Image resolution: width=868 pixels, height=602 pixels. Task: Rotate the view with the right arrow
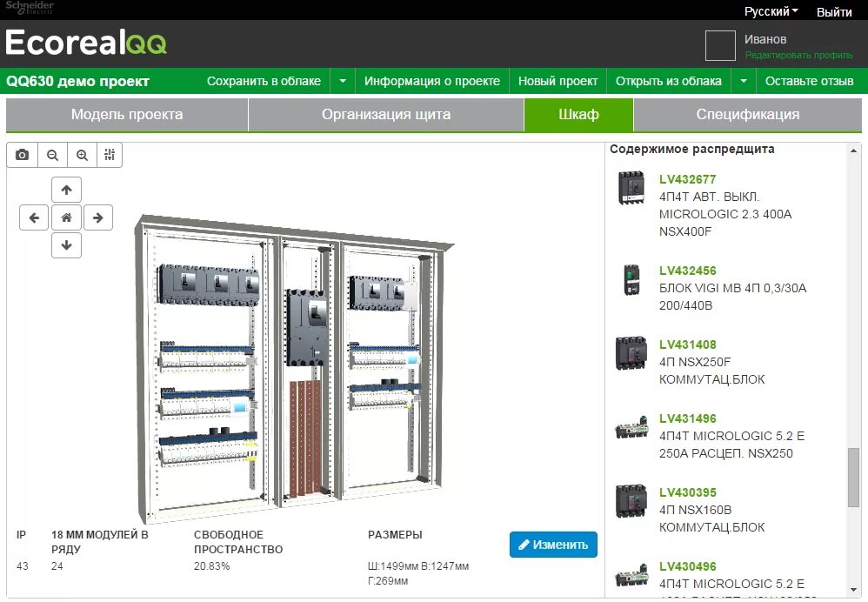tap(98, 217)
